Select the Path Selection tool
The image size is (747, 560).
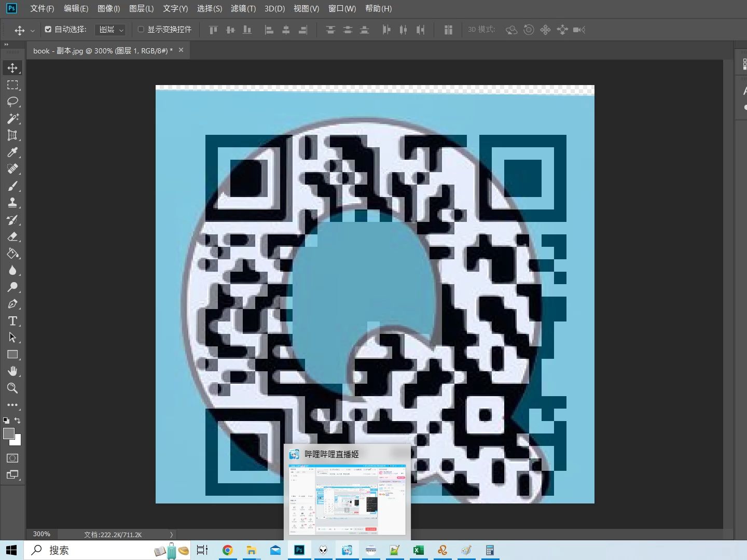(12, 338)
